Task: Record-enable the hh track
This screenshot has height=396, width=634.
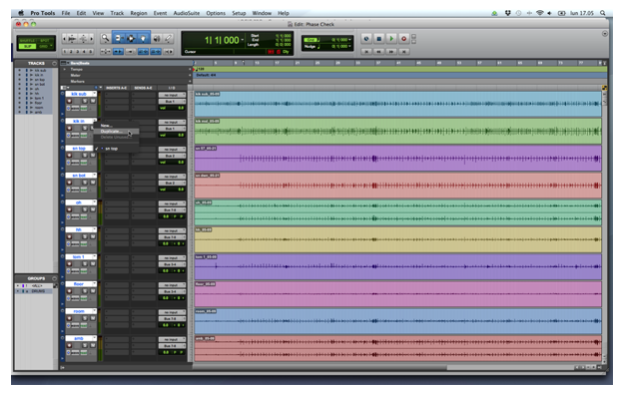Action: 69,237
